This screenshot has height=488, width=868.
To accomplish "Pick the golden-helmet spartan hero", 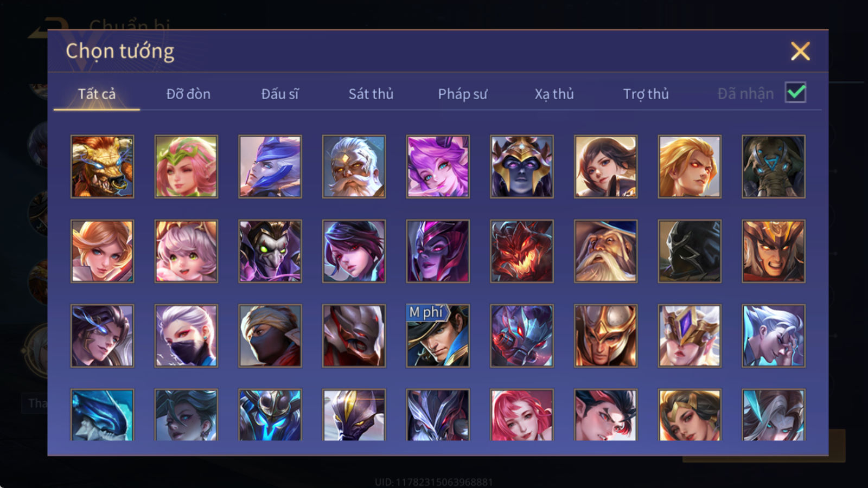I will coord(605,336).
